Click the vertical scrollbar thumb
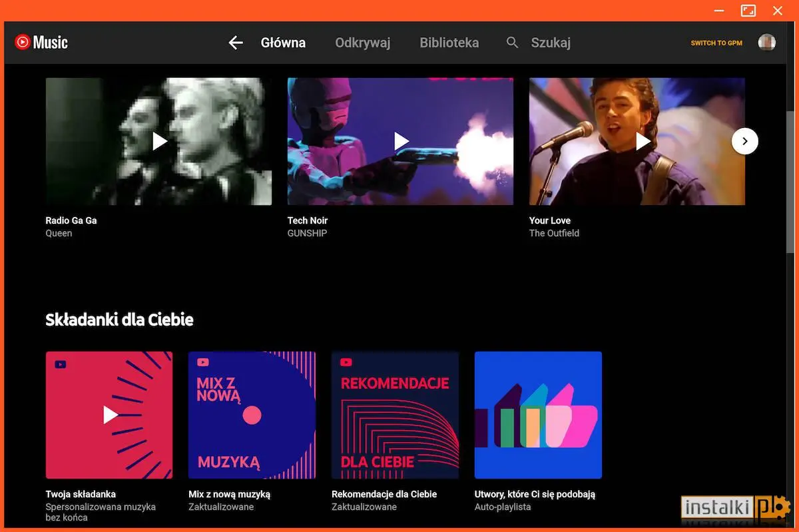The image size is (799, 532). point(790,181)
